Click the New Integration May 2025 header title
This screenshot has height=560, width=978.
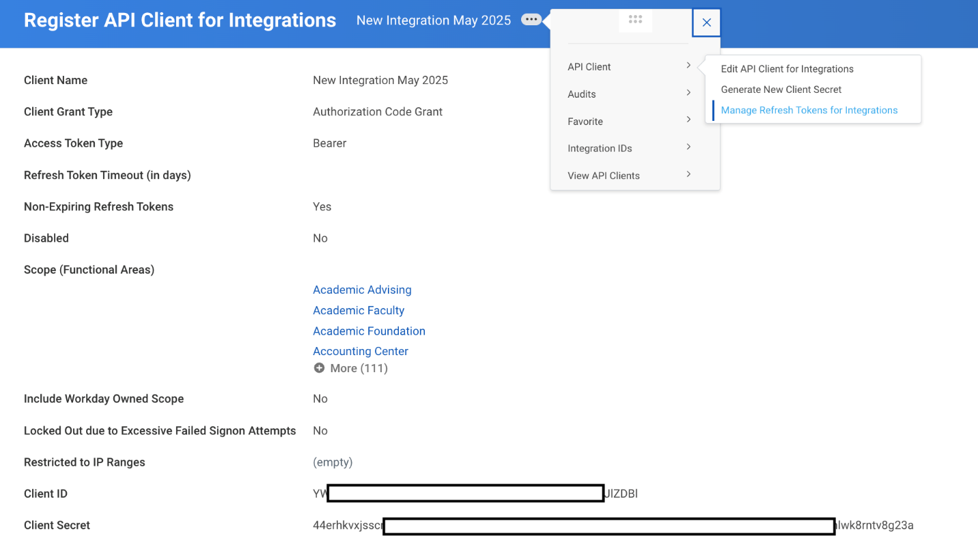coord(433,20)
